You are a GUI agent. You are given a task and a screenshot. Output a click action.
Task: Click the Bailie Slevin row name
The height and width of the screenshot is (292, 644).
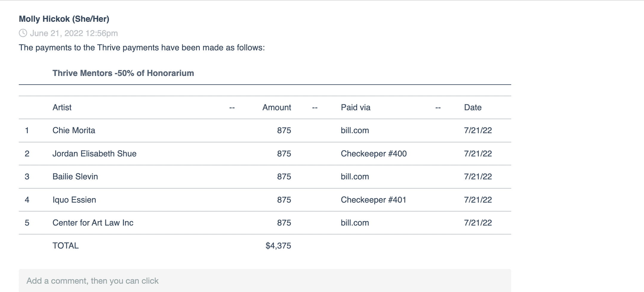[75, 177]
